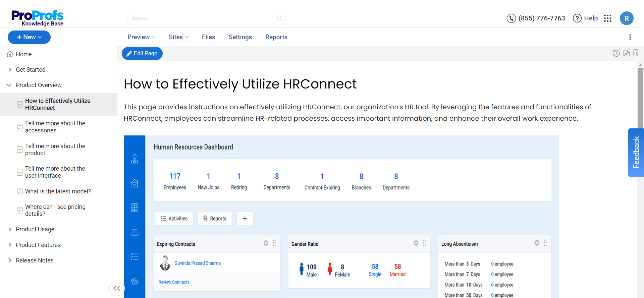Click the 117 Employees stat
Screen dimensions: 644x298
tap(175, 181)
